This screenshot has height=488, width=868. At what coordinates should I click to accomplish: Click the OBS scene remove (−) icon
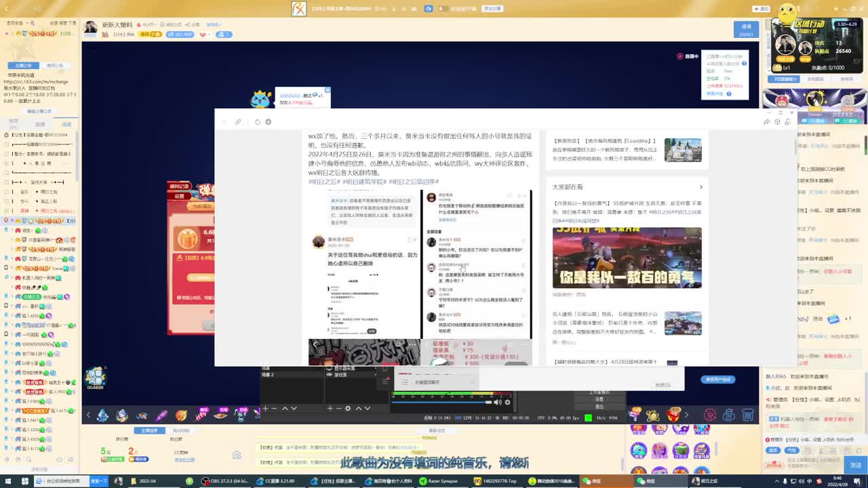274,408
